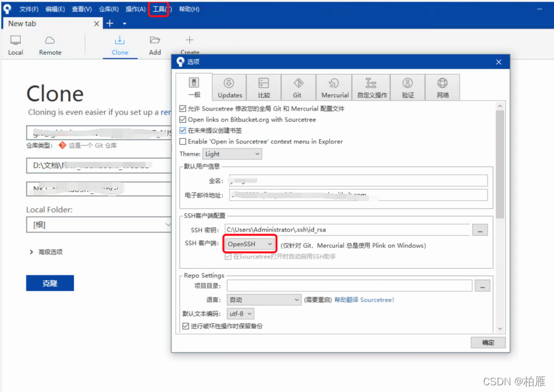
Task: Open the 语言 自动 dropdown
Action: (x=264, y=299)
